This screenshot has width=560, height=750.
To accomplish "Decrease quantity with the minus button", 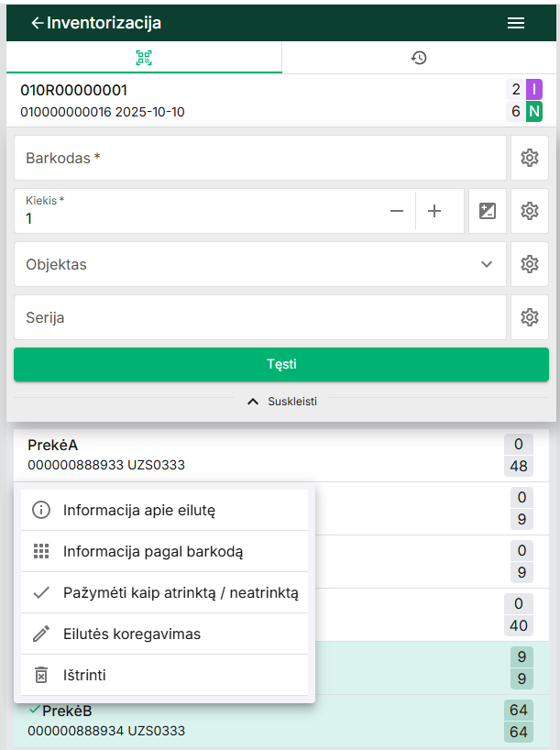I will [x=397, y=211].
